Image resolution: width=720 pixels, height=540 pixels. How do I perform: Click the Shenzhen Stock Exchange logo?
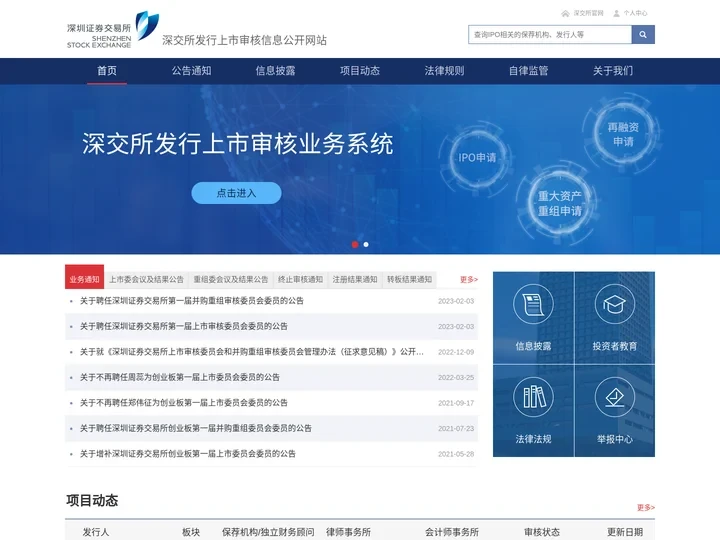click(113, 30)
